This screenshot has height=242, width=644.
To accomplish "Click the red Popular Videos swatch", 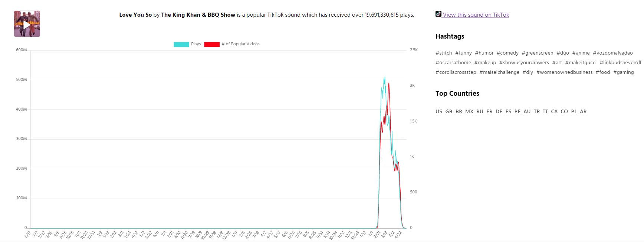I will 212,45.
